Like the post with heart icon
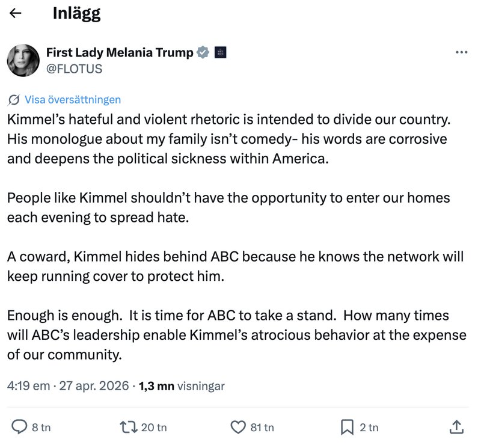481x448 pixels. pos(239,428)
